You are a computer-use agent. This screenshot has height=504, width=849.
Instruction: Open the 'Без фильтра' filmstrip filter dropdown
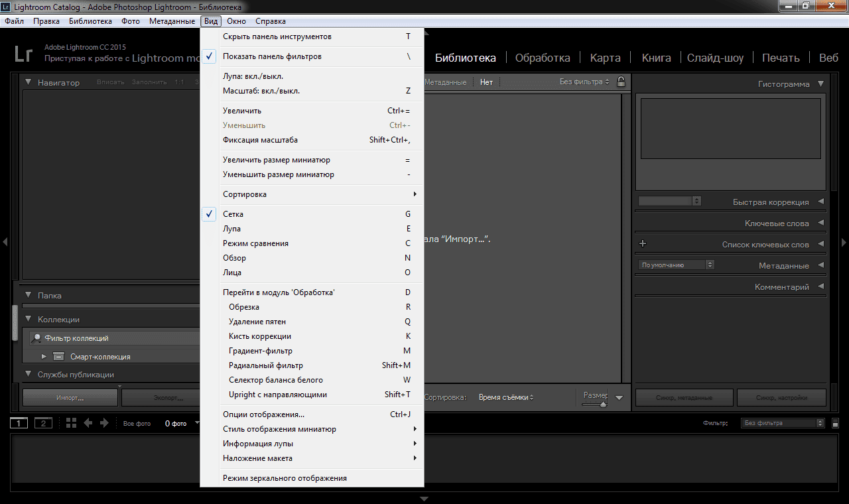click(x=783, y=423)
